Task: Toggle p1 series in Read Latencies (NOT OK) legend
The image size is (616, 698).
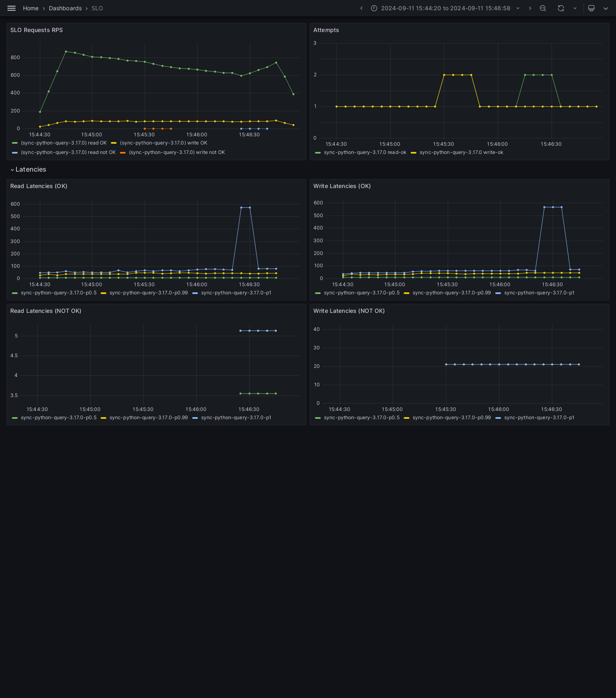Action: pos(236,418)
